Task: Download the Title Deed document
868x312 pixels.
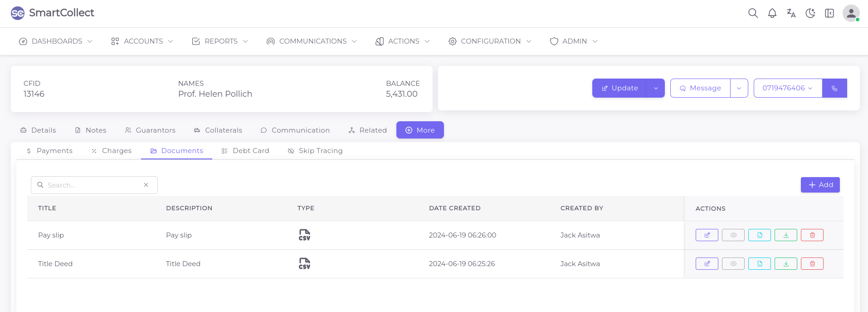Action: [785, 264]
